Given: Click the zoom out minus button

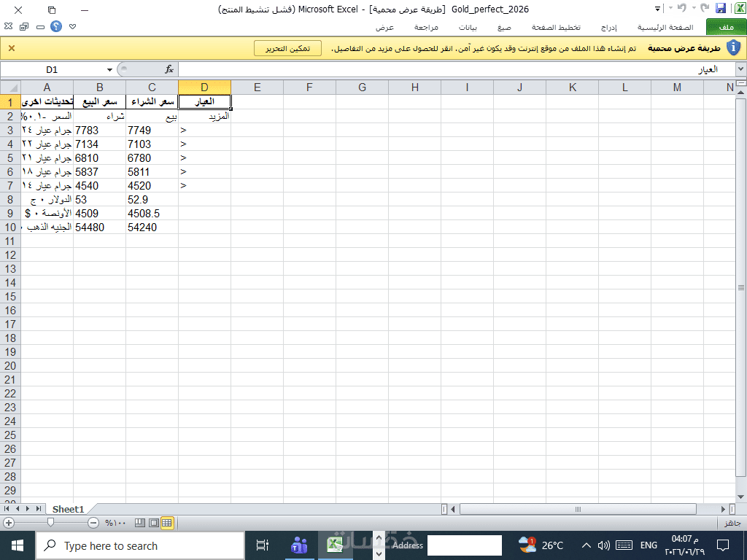Looking at the screenshot, I should coord(93,523).
